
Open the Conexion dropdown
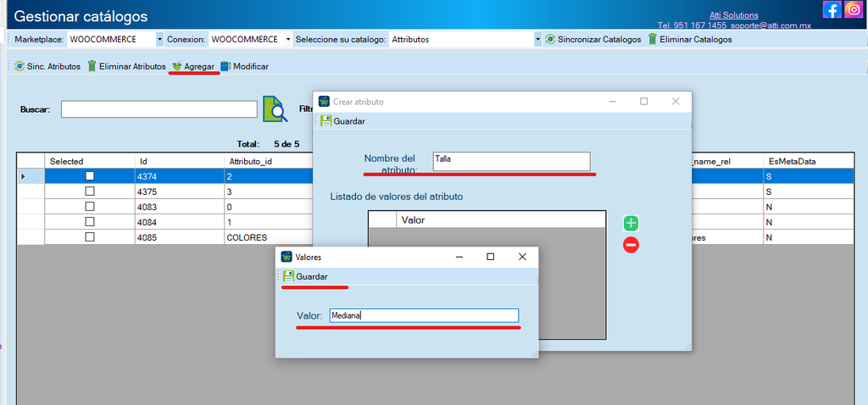point(288,39)
